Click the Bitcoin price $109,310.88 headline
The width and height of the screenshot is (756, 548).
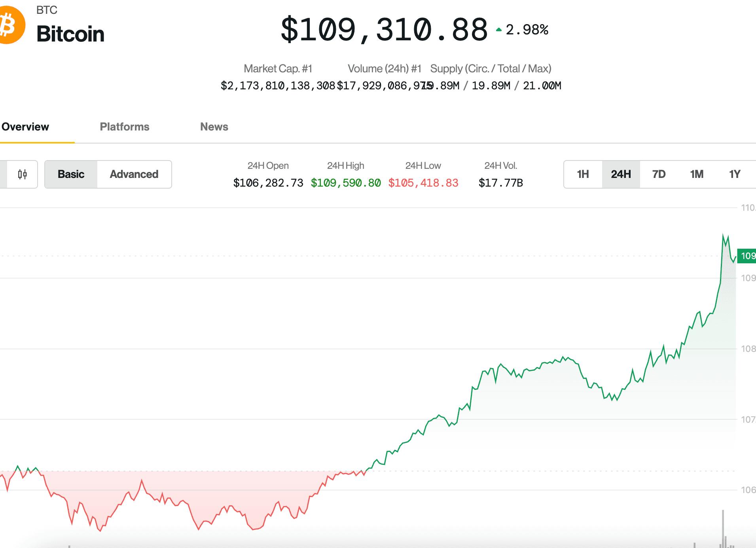tap(384, 30)
